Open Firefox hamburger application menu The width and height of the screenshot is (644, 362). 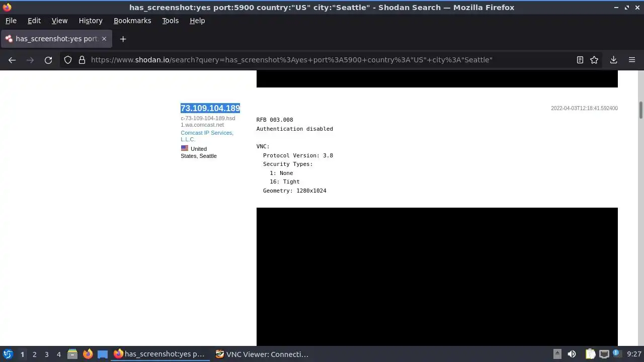(632, 60)
